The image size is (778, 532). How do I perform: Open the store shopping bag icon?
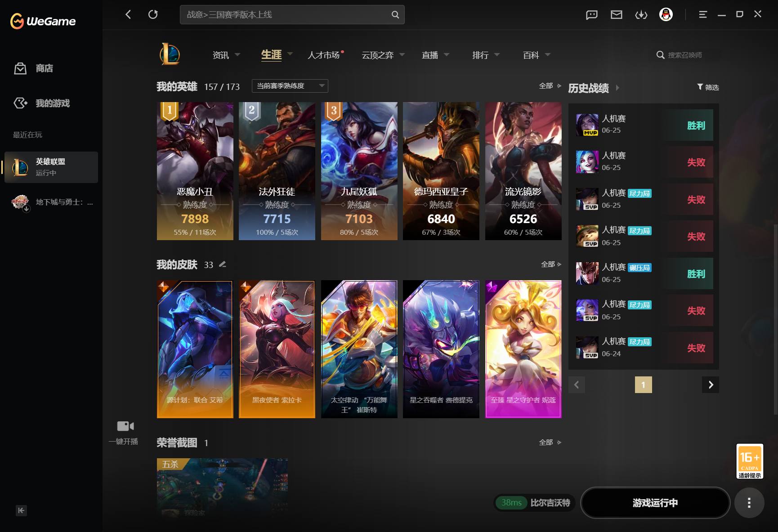tap(20, 68)
